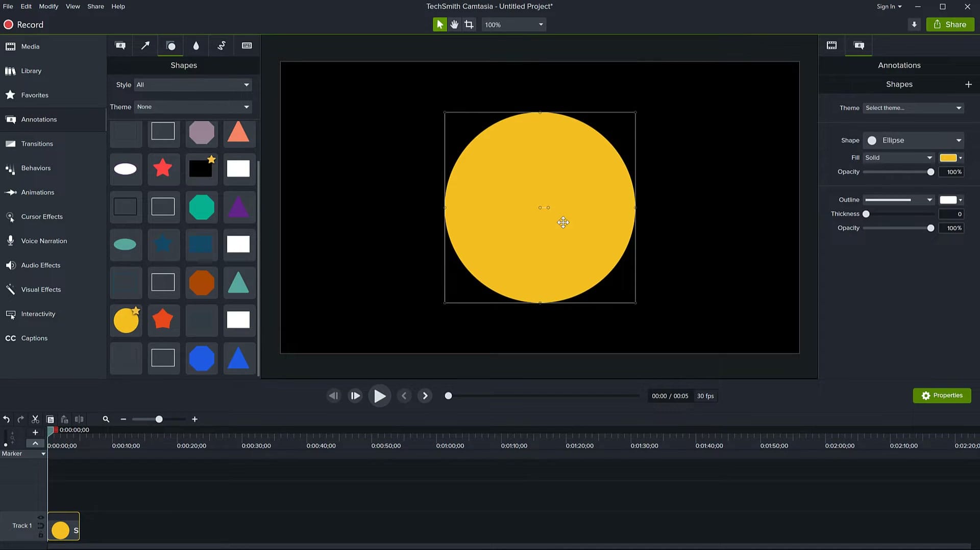Cut the selection with the scissors tool
Image resolution: width=980 pixels, height=550 pixels.
click(x=35, y=419)
